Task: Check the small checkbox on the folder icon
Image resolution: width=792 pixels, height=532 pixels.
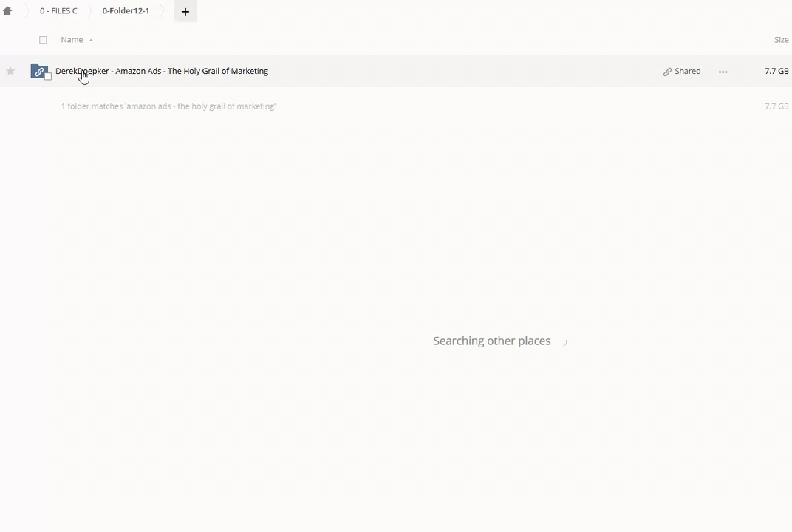Action: (48, 76)
